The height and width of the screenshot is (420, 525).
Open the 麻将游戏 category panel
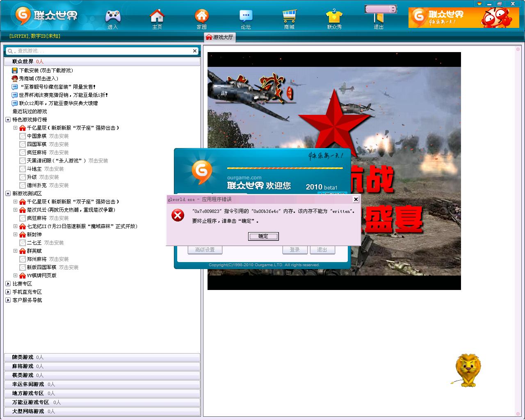(102, 366)
